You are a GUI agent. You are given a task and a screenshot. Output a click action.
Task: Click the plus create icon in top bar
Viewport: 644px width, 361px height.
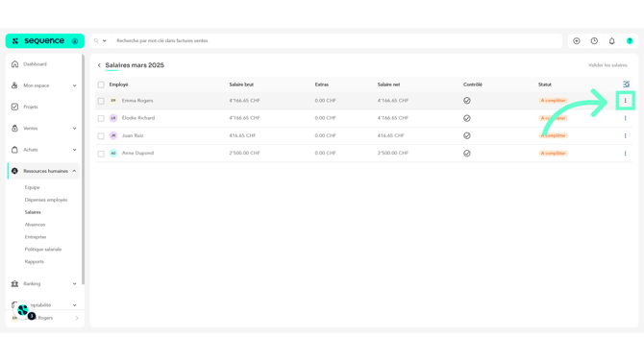(x=577, y=40)
